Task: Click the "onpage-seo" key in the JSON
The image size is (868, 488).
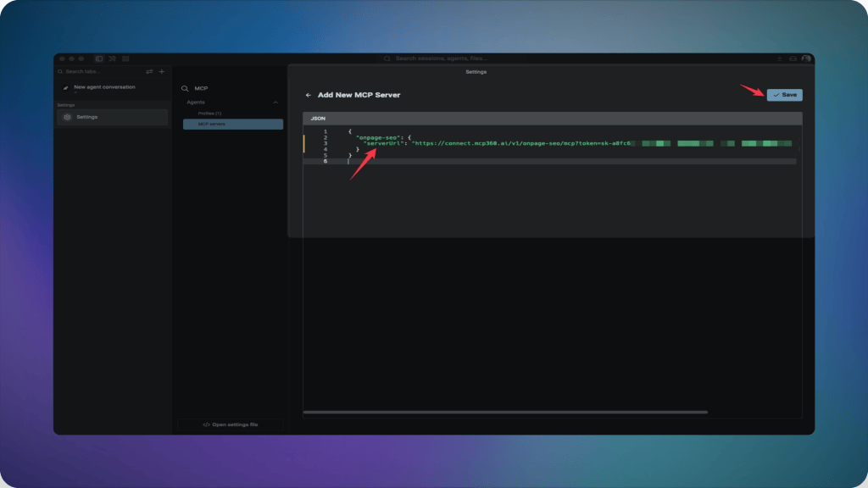Action: pyautogui.click(x=378, y=138)
